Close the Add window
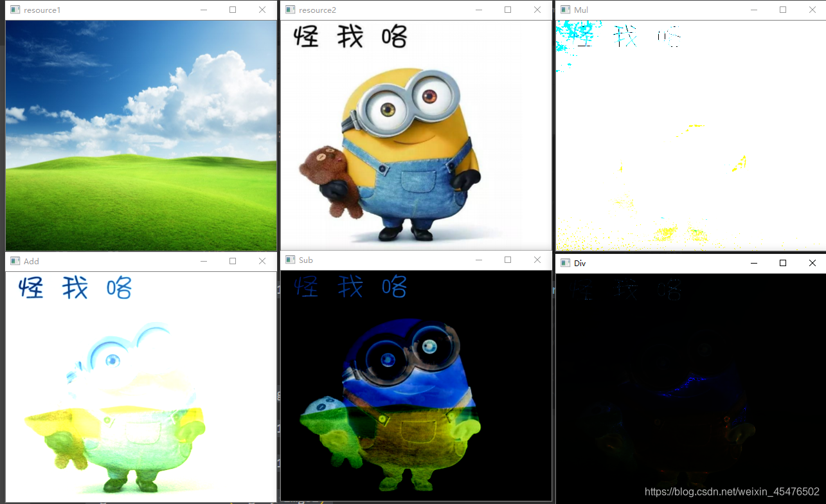This screenshot has height=504, width=826. pos(262,261)
